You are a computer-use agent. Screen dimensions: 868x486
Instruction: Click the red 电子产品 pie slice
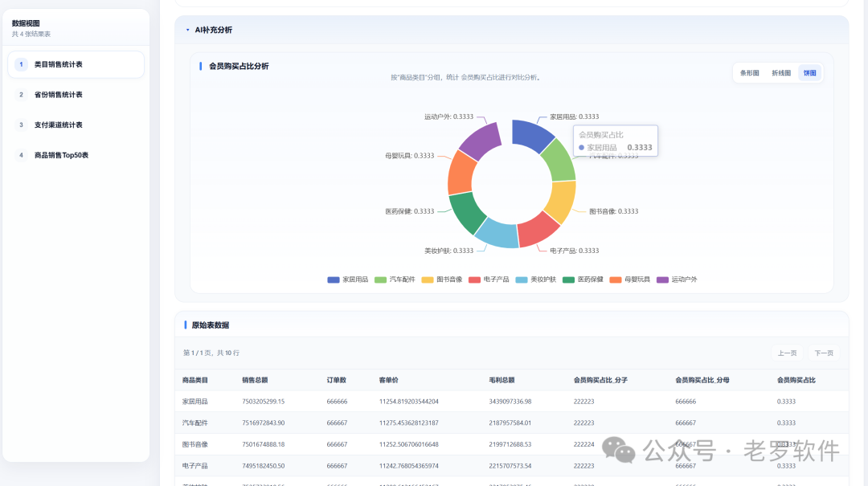(538, 231)
